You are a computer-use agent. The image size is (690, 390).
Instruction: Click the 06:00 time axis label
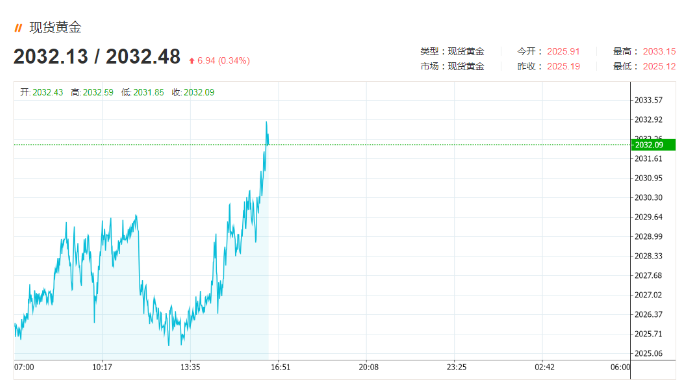620,367
